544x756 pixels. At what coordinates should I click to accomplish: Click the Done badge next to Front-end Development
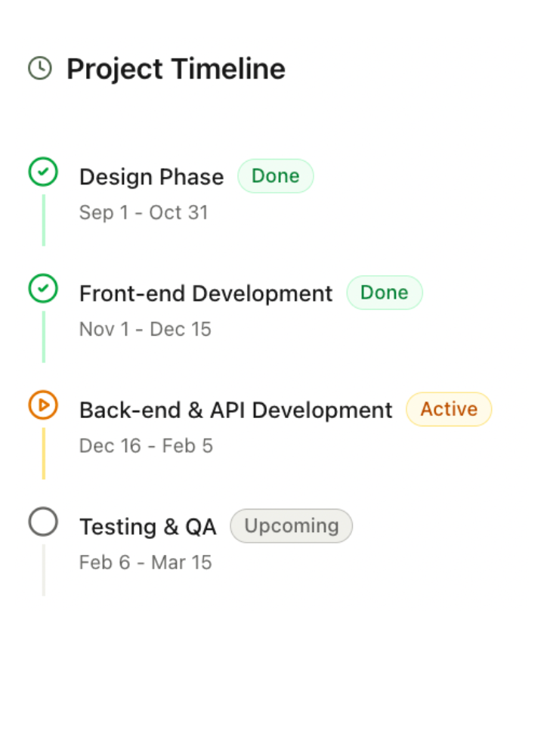(384, 293)
